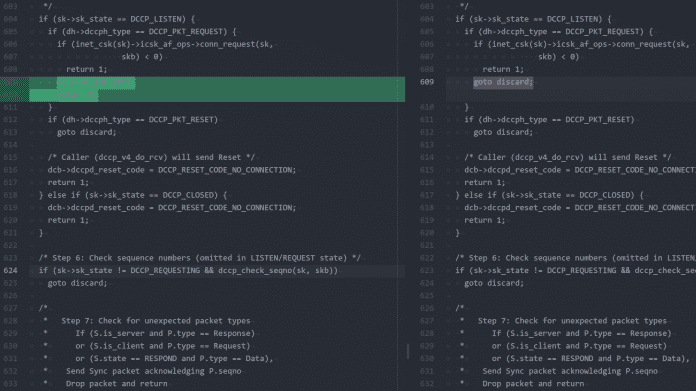Click 'if (sk->sk_state == DCCP_LISTEN) {' on left line 604
This screenshot has height=391, width=696.
117,19
